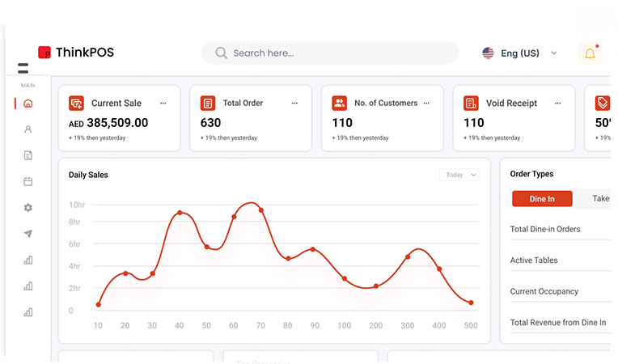Click the notification bell icon
This screenshot has height=364, width=618.
[590, 54]
